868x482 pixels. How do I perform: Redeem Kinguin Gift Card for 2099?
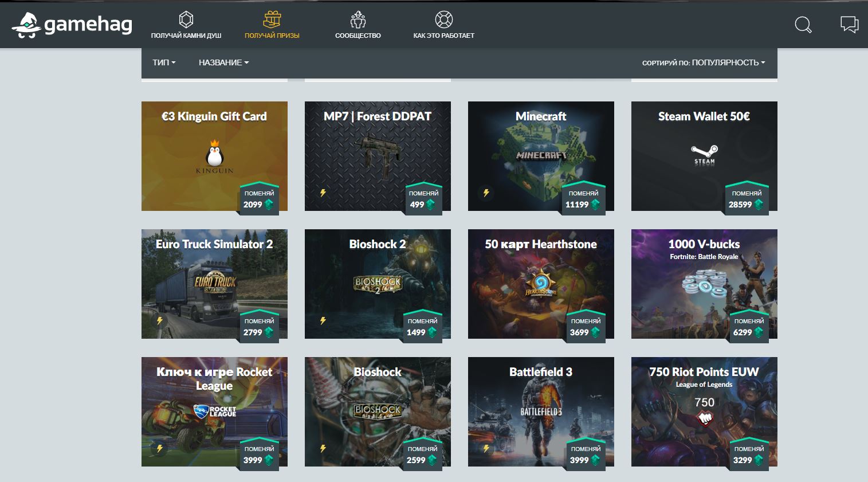pyautogui.click(x=259, y=198)
